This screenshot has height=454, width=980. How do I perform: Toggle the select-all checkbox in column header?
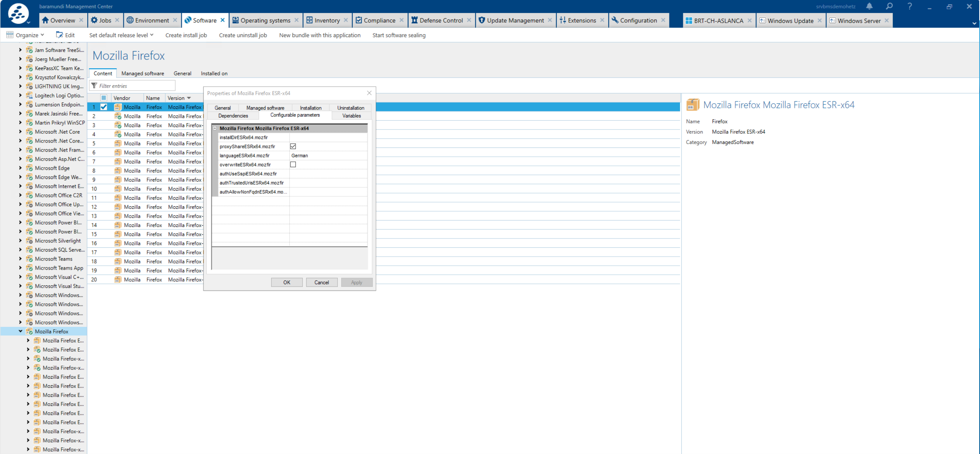pos(103,98)
